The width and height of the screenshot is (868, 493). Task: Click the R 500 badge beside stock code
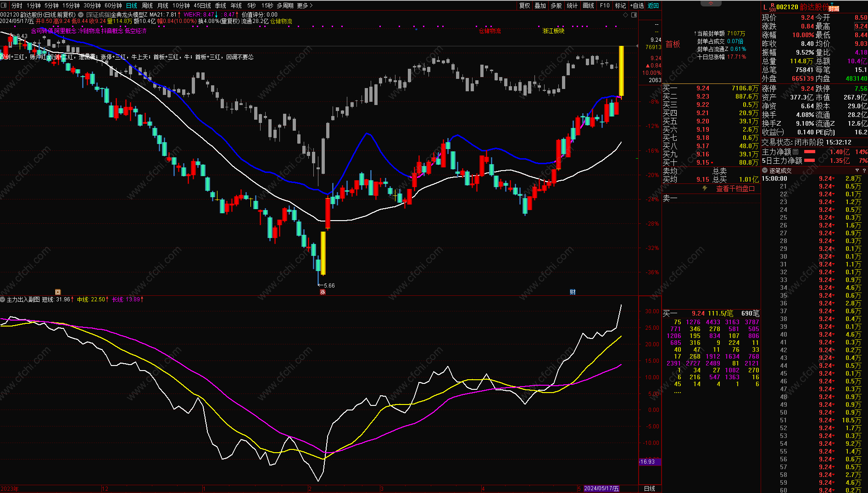pos(773,7)
